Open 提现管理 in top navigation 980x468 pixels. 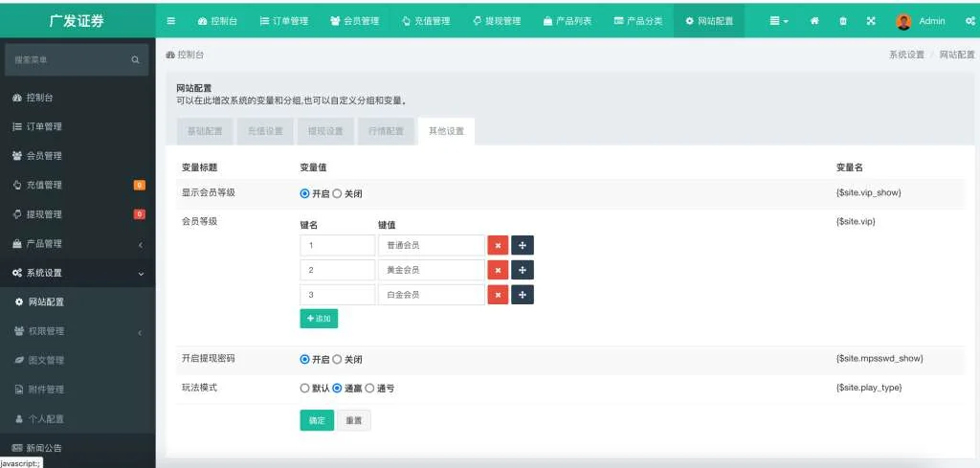point(497,21)
